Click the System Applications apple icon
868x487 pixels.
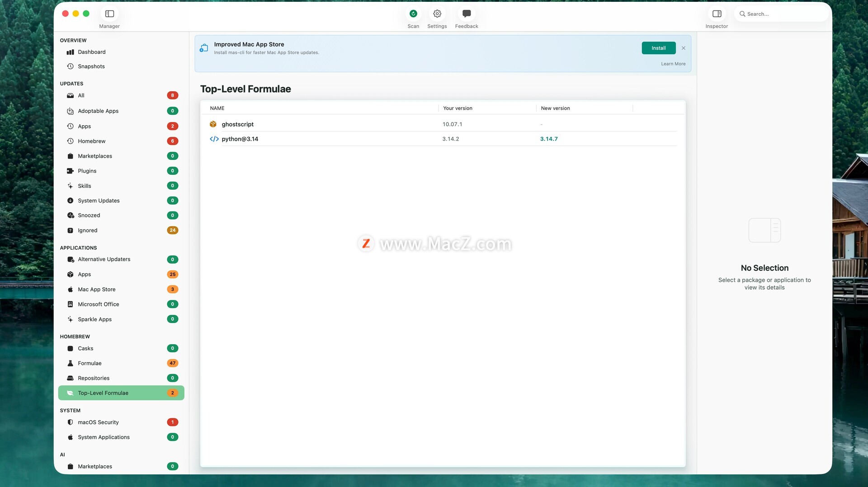tap(70, 437)
